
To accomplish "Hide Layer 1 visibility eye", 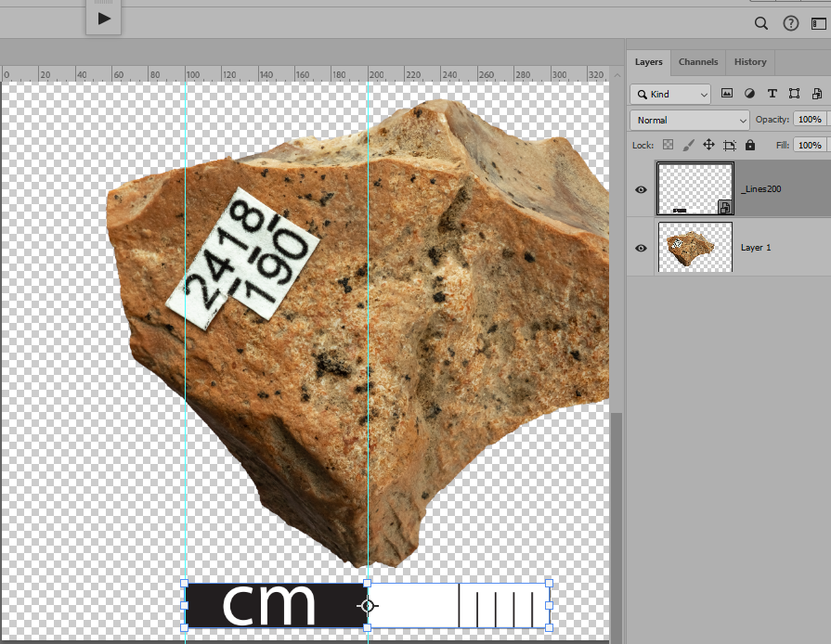I will tap(641, 248).
